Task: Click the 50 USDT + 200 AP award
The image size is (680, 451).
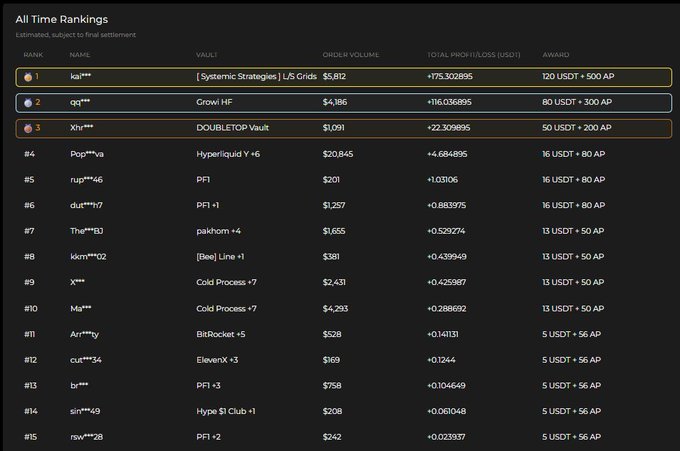Action: (577, 127)
